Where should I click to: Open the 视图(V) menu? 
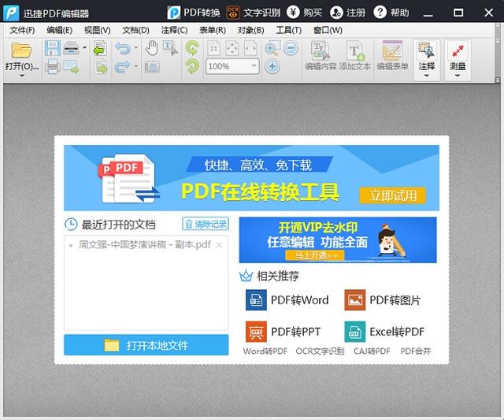click(x=98, y=30)
